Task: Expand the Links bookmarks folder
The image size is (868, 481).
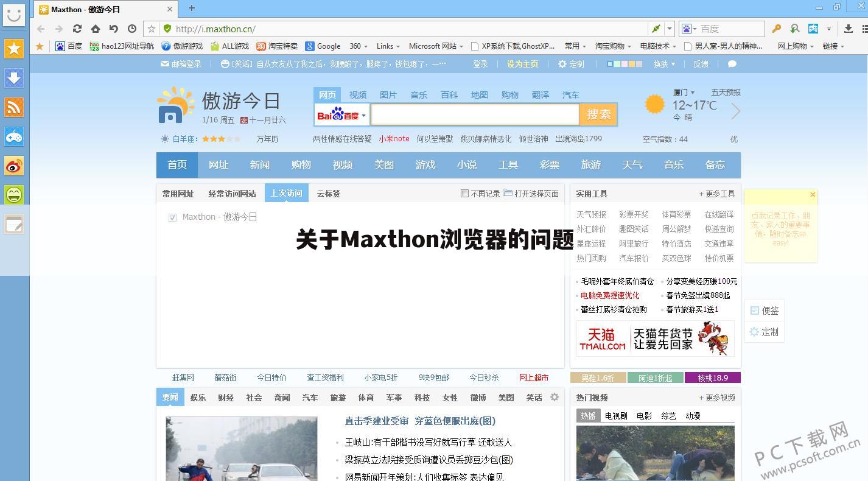Action: (x=388, y=46)
